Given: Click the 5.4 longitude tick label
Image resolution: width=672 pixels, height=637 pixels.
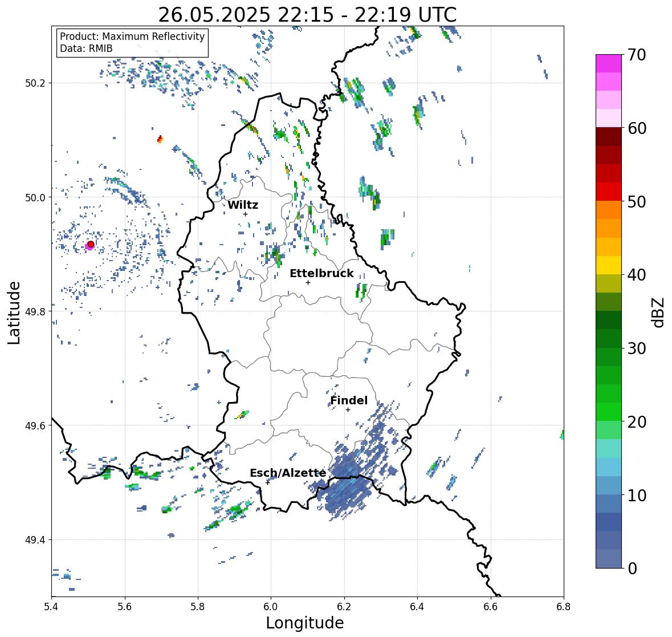Looking at the screenshot, I should [x=51, y=607].
